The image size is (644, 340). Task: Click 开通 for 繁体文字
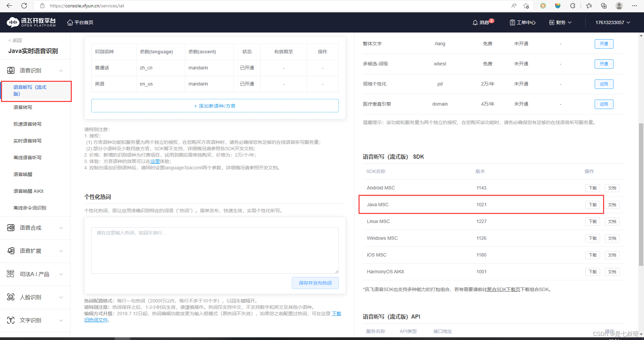[604, 44]
